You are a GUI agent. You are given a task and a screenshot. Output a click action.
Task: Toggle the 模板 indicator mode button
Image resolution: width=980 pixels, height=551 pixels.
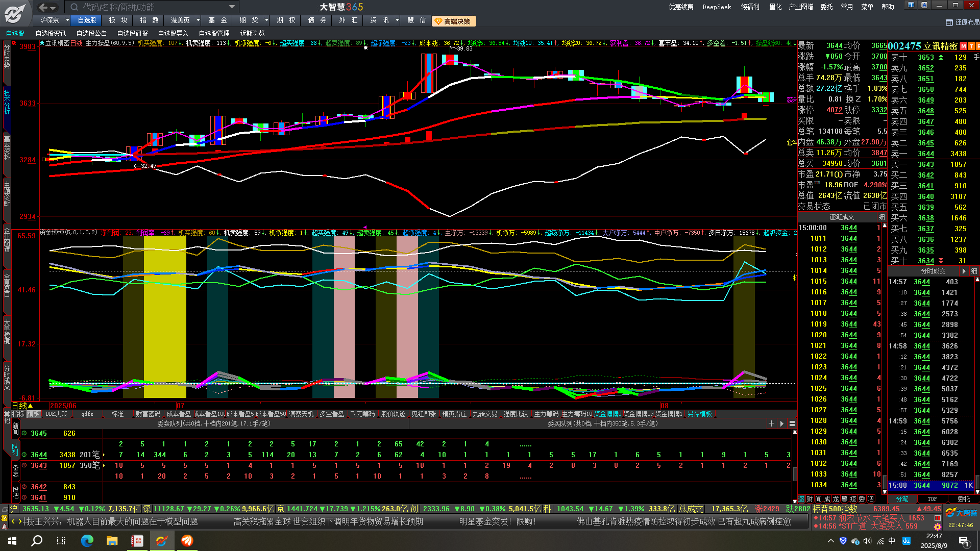(x=33, y=414)
